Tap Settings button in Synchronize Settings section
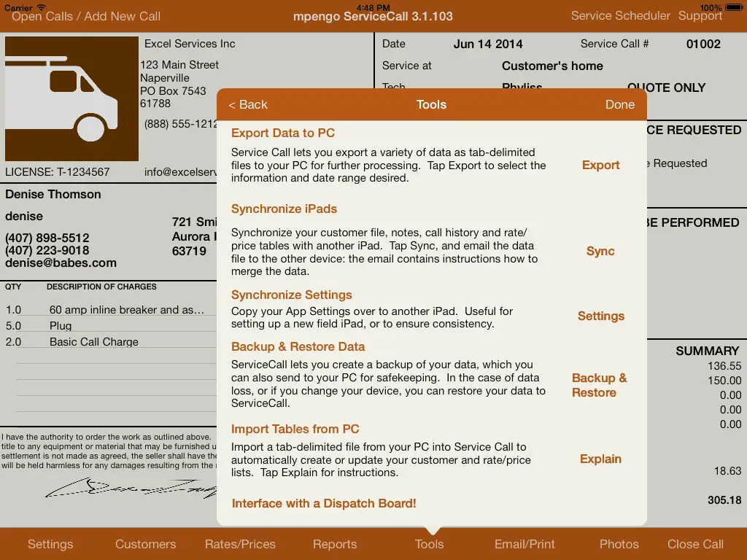This screenshot has width=747, height=560. [601, 316]
